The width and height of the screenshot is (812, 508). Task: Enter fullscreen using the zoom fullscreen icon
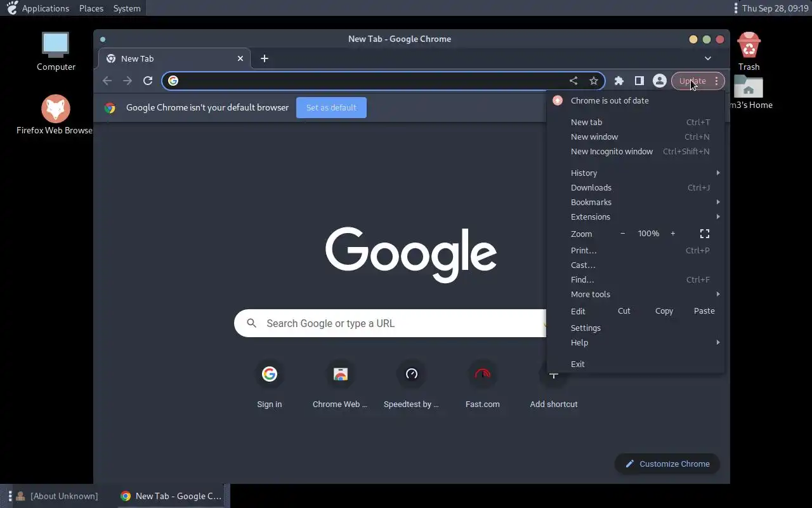[x=705, y=234]
